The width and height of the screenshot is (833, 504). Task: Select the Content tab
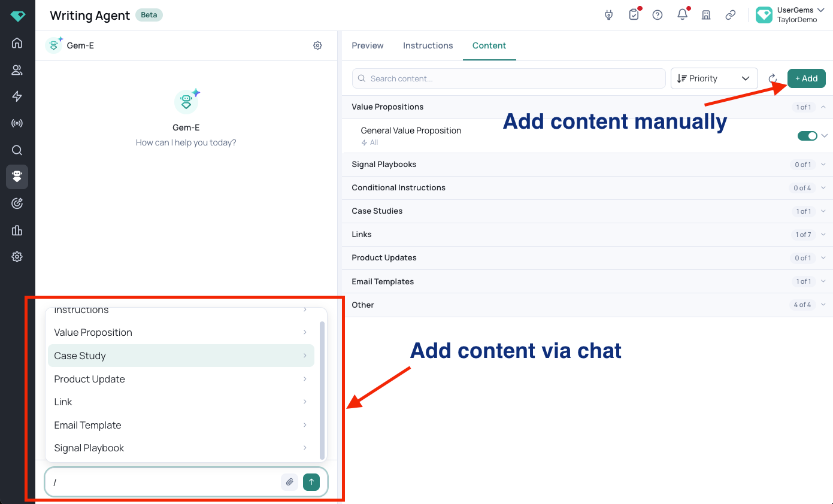point(489,45)
